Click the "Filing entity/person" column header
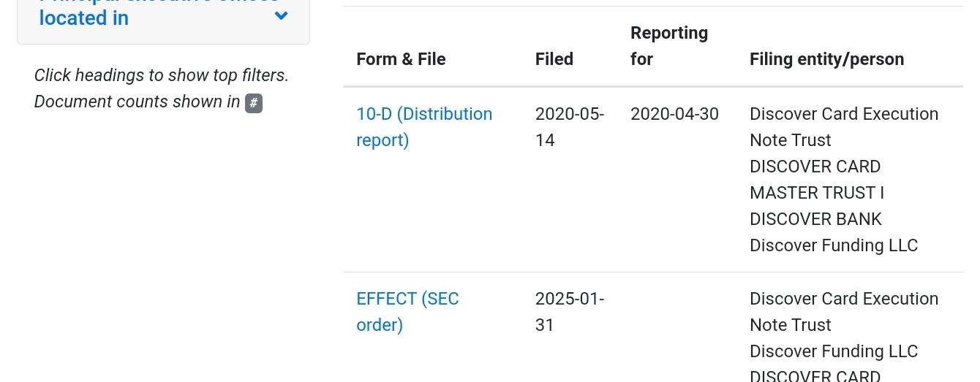 pyautogui.click(x=826, y=59)
